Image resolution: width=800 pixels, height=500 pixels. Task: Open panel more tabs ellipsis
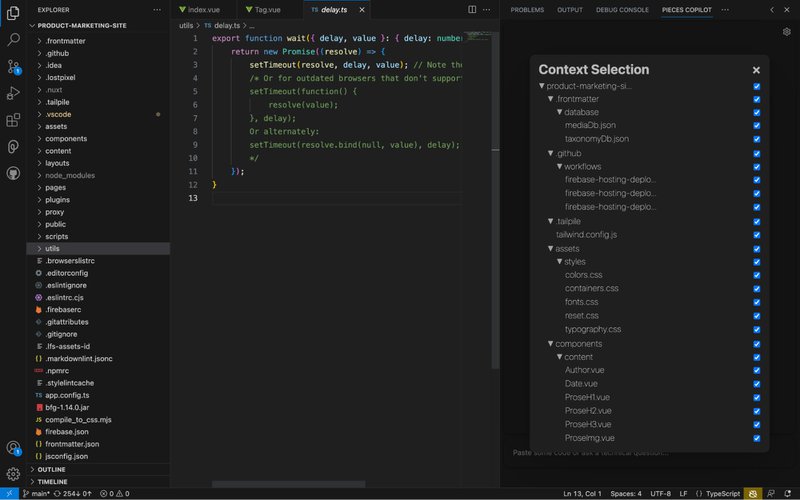pyautogui.click(x=725, y=10)
